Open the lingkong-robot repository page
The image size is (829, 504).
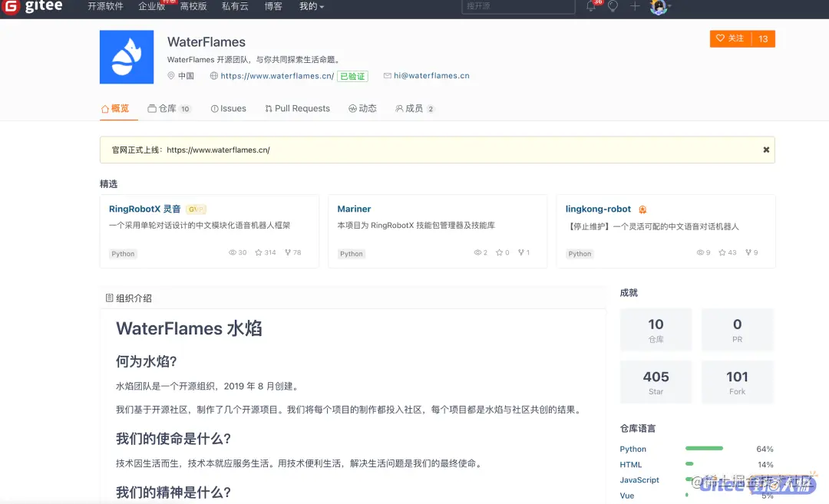[599, 209]
